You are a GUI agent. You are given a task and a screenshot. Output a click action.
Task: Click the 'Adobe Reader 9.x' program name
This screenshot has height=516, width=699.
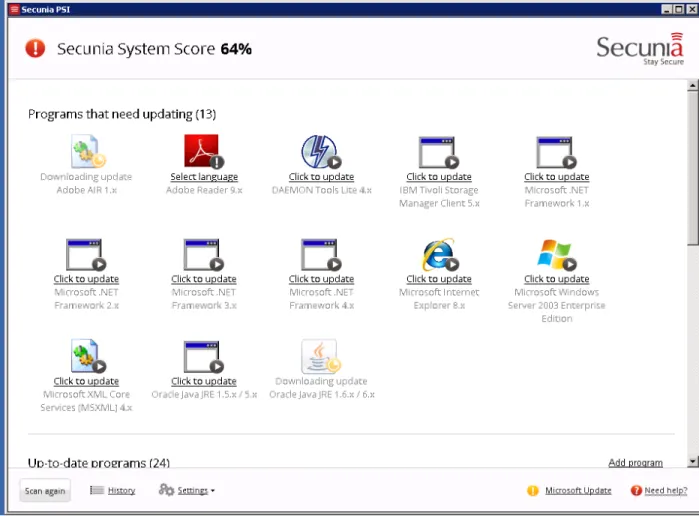click(x=204, y=190)
